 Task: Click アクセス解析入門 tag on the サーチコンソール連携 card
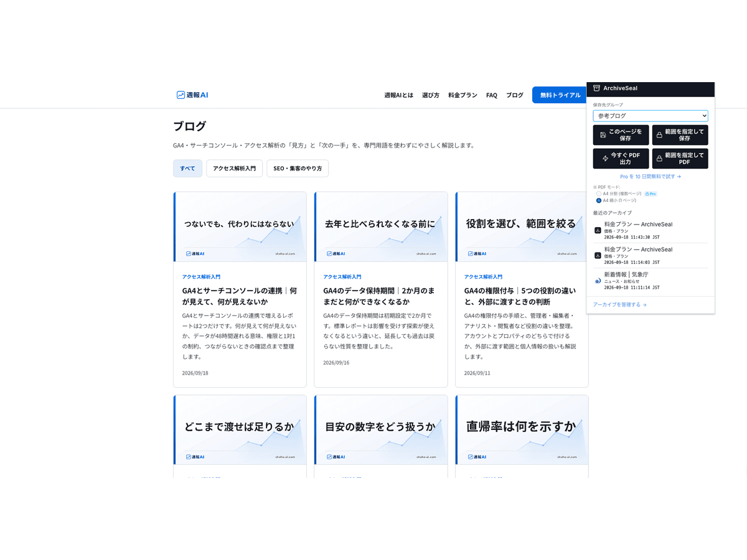201,277
